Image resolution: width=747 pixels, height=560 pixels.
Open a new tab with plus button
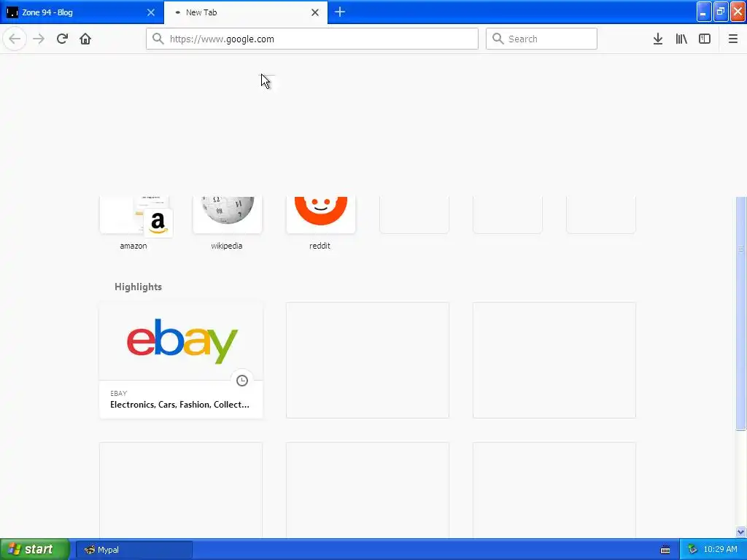[x=340, y=12]
